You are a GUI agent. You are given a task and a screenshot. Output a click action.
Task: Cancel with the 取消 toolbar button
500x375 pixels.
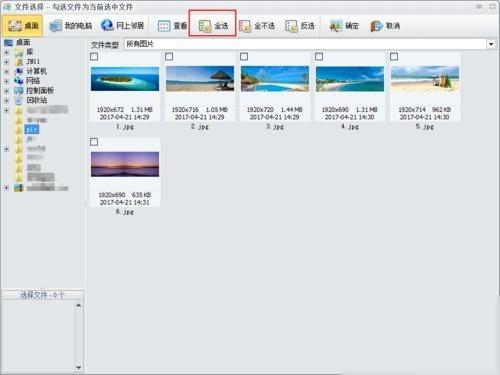point(385,26)
